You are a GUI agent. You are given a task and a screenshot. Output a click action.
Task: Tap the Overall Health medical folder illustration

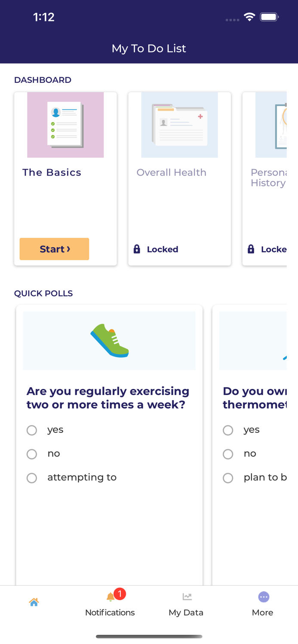point(179,125)
